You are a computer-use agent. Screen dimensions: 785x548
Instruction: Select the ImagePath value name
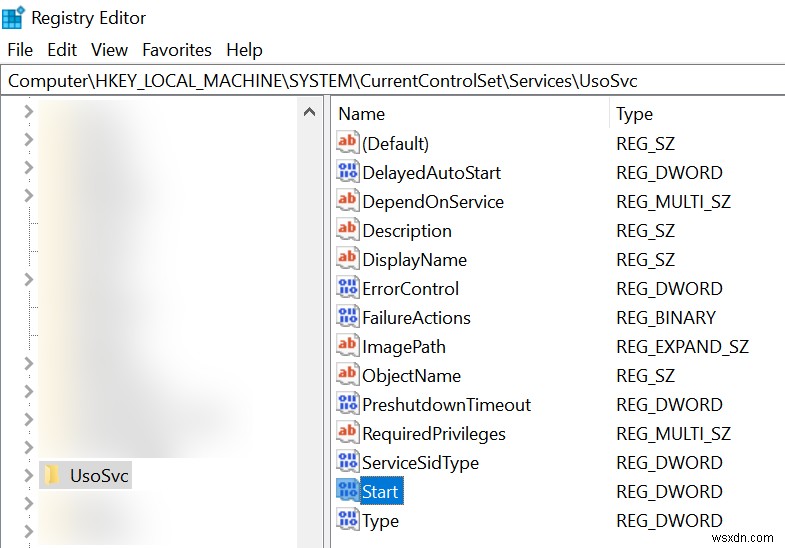(x=404, y=347)
